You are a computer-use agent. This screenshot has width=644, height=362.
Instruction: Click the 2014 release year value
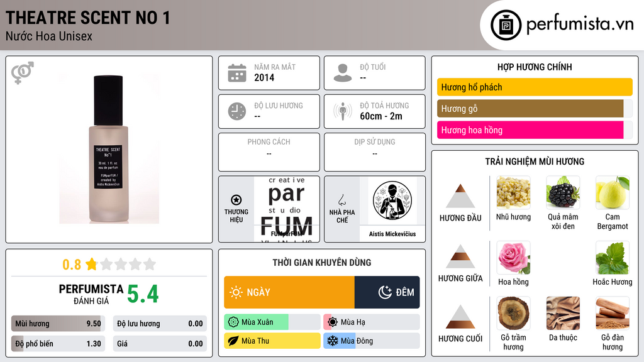tap(264, 77)
